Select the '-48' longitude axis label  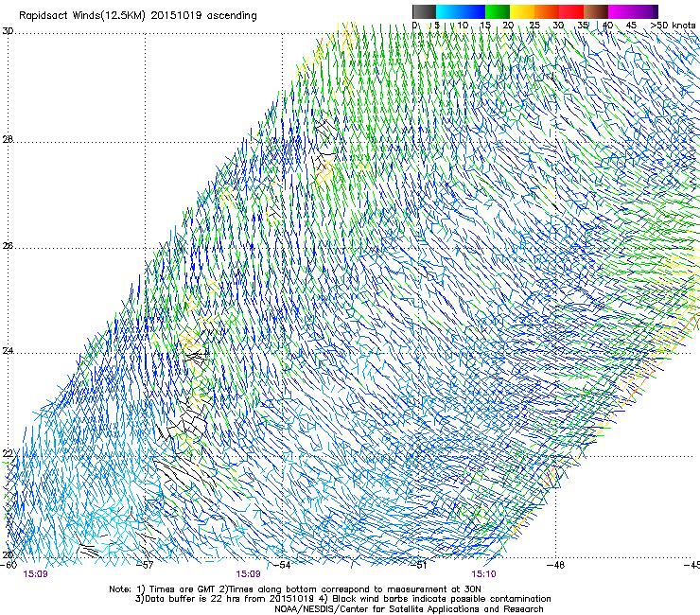click(556, 565)
